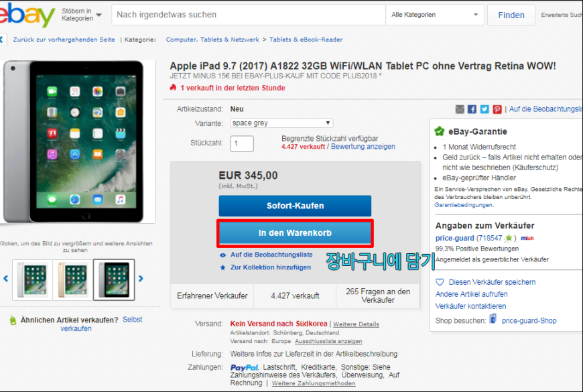Click Diesen Verkäufer speichern

click(x=493, y=282)
